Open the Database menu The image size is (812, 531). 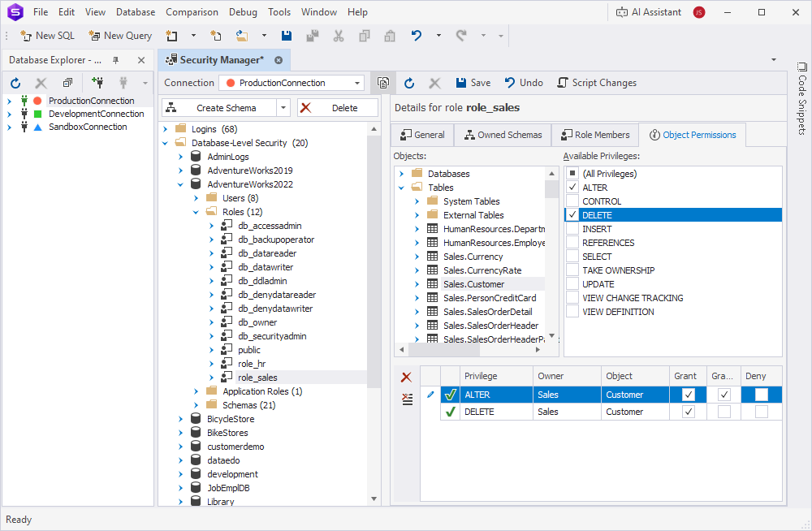click(x=135, y=11)
